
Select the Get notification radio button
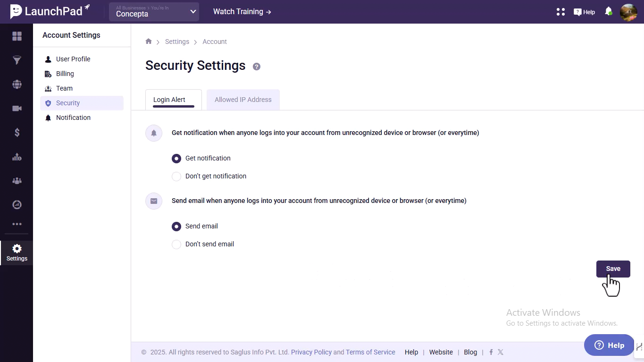click(176, 159)
